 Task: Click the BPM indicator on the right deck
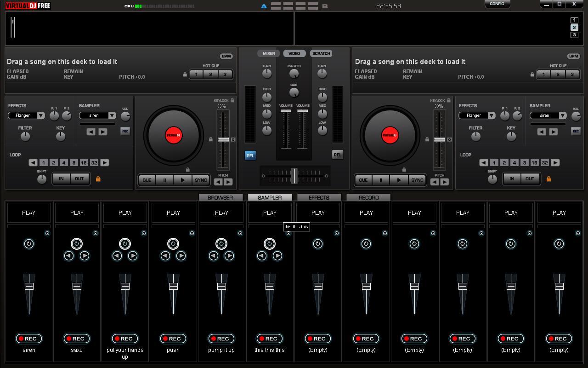click(573, 56)
